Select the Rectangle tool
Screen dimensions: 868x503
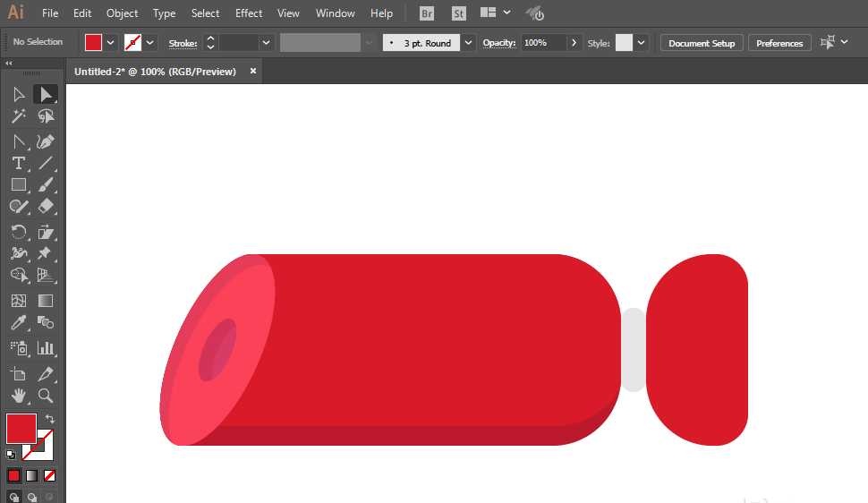click(x=18, y=185)
